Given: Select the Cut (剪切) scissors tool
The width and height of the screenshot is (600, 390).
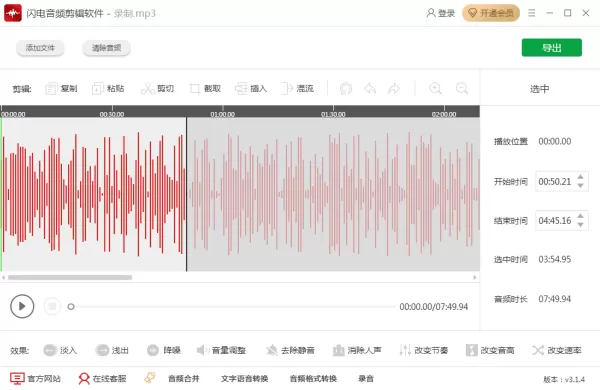Looking at the screenshot, I should click(157, 89).
